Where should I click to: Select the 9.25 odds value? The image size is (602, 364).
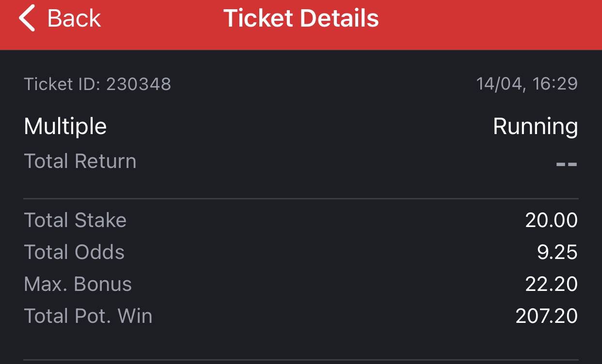557,252
